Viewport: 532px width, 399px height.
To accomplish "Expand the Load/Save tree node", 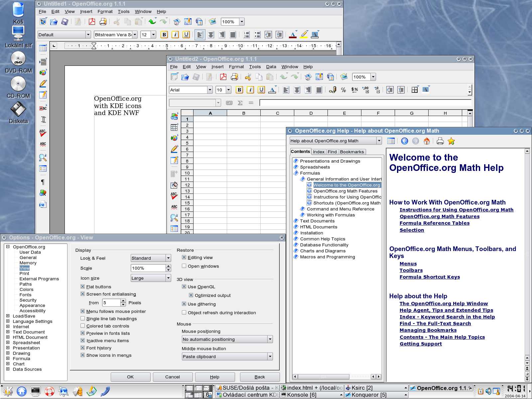I will coord(8,316).
